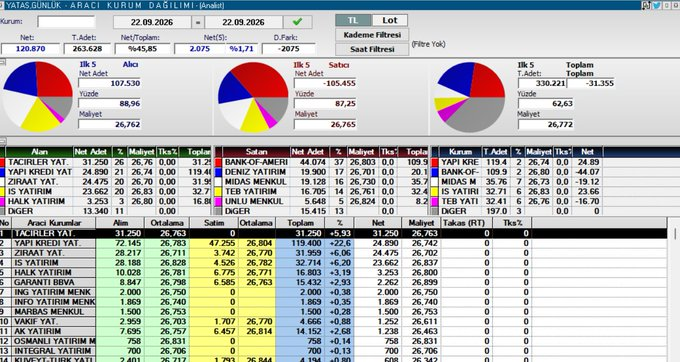Click the Toplam column header in bottom table
This screenshot has height=362, width=680.
click(x=300, y=223)
